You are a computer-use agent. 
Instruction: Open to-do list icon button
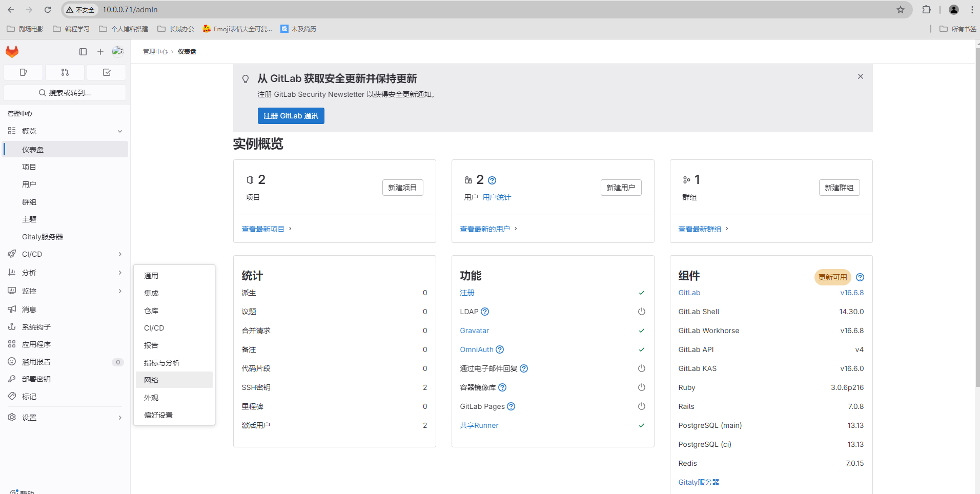[x=107, y=72]
